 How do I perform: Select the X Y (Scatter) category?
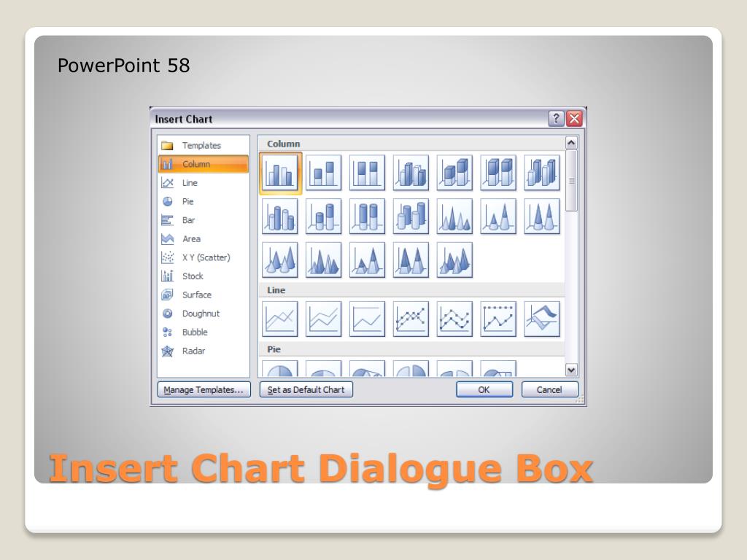(x=204, y=257)
